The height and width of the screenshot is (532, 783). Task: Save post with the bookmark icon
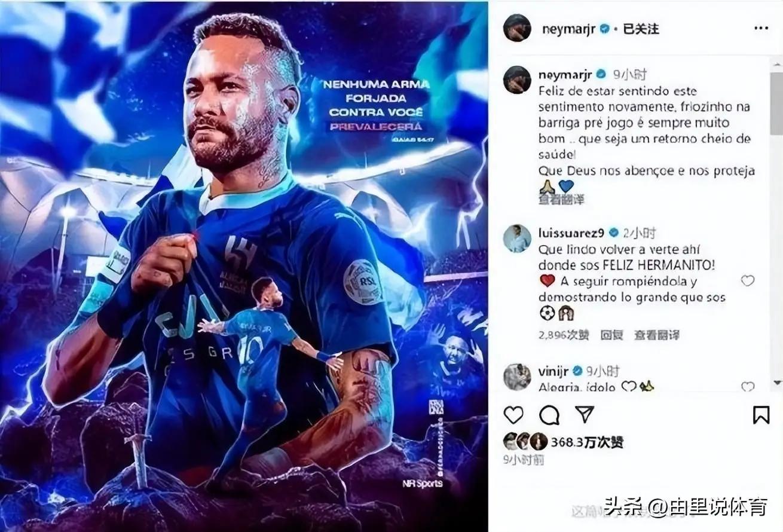[x=761, y=415]
